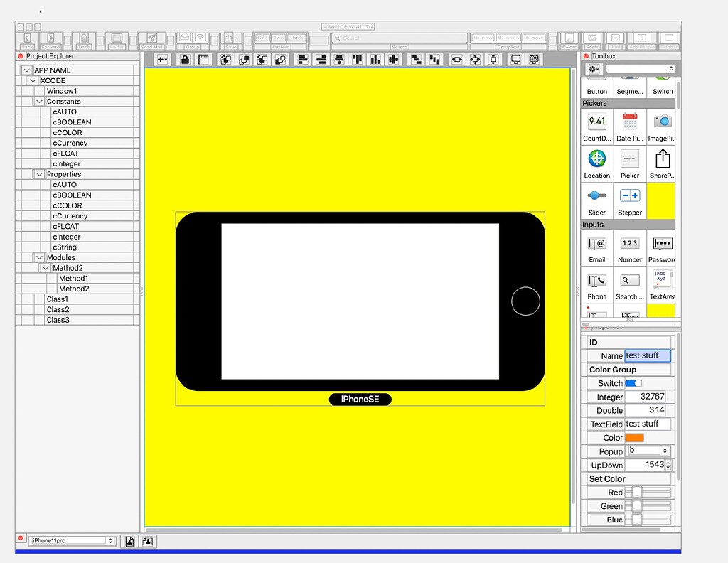Choose the Stepper control in the Toolbox
The height and width of the screenshot is (563, 728).
[630, 196]
